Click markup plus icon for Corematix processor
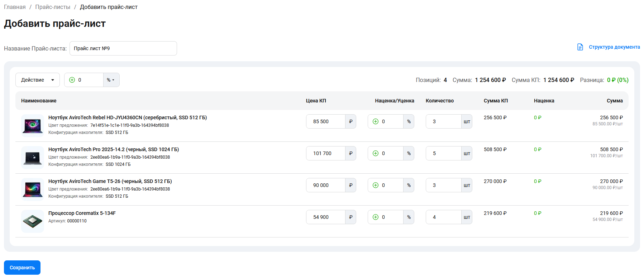Viewport: 644px width, 279px height. coord(376,217)
